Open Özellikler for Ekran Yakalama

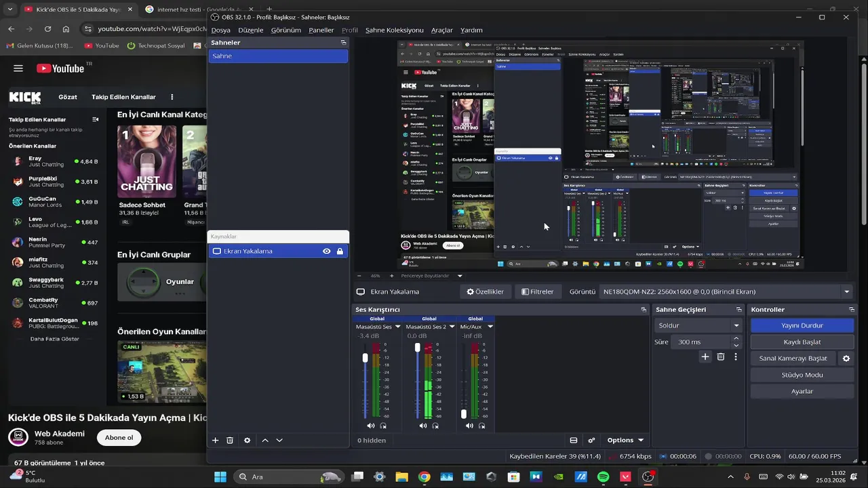485,291
